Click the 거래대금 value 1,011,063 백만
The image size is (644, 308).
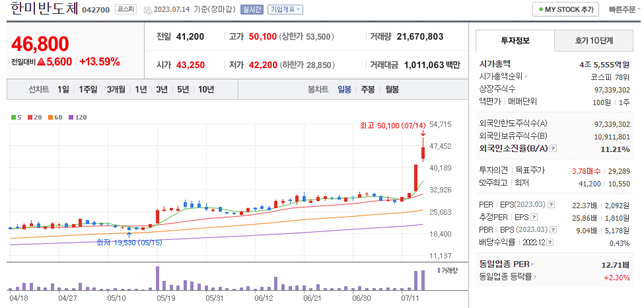pos(432,65)
